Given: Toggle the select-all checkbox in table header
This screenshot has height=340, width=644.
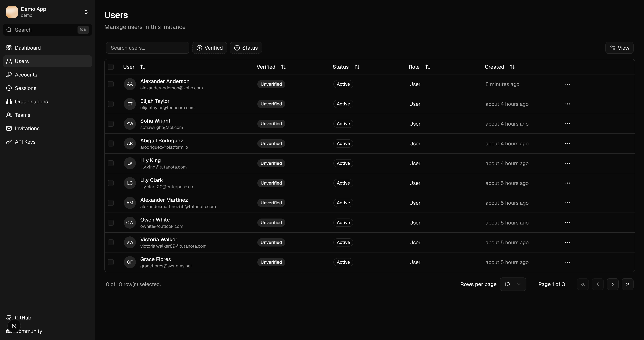Looking at the screenshot, I should 111,67.
